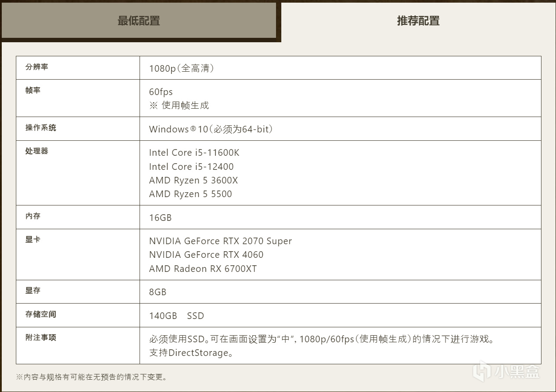This screenshot has height=392, width=556.
Task: Click the Windows 10 64-bit value
Action: click(x=211, y=129)
